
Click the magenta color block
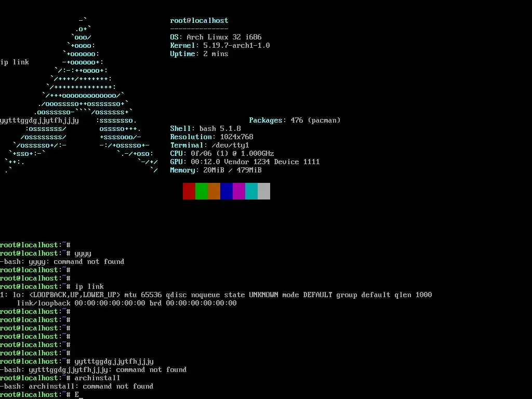point(239,191)
